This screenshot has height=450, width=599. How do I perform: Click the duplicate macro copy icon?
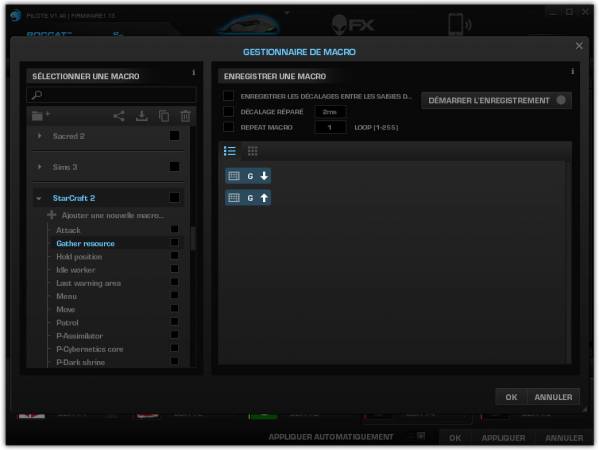pos(164,116)
